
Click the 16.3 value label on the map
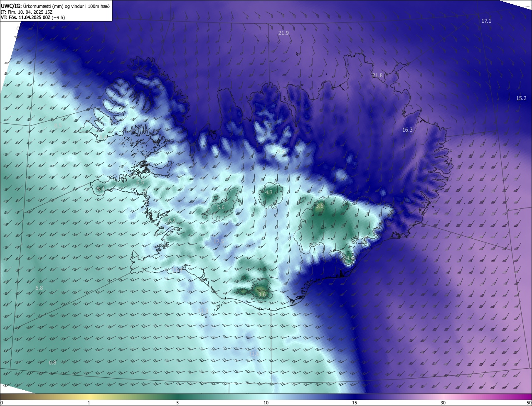tap(407, 130)
